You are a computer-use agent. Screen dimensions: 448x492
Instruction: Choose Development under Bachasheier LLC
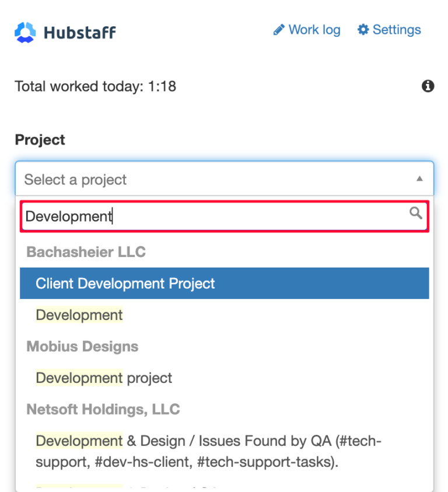[79, 315]
